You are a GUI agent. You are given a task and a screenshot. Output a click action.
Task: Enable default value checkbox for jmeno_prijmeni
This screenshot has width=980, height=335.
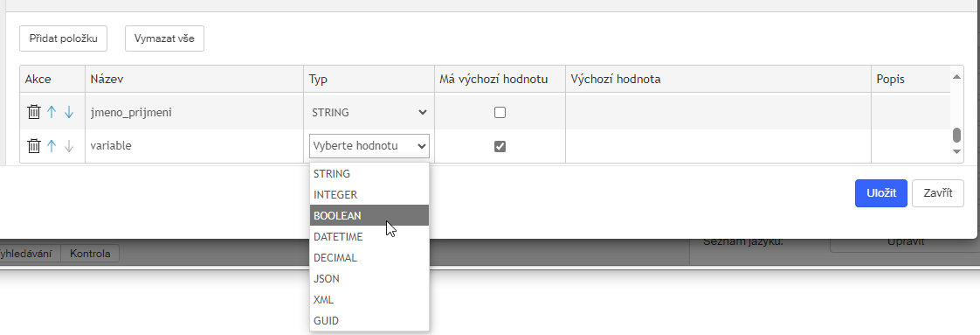click(500, 113)
